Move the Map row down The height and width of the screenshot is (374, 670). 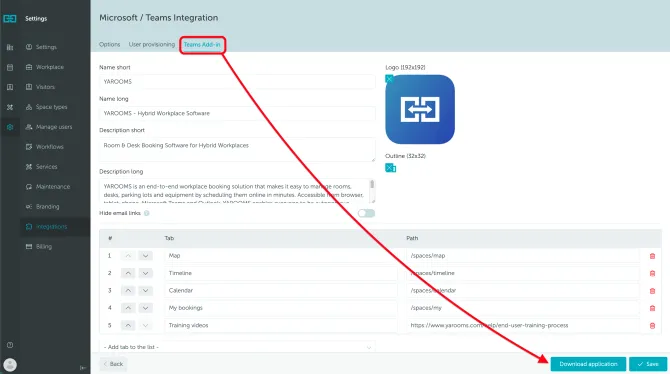point(145,256)
